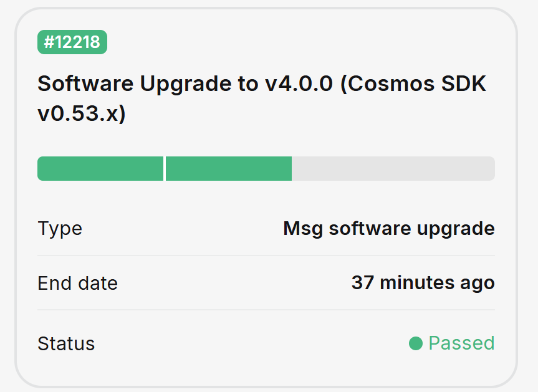This screenshot has height=392, width=538.
Task: Click 'v0.53.x)' on the title's second line
Action: (82, 114)
